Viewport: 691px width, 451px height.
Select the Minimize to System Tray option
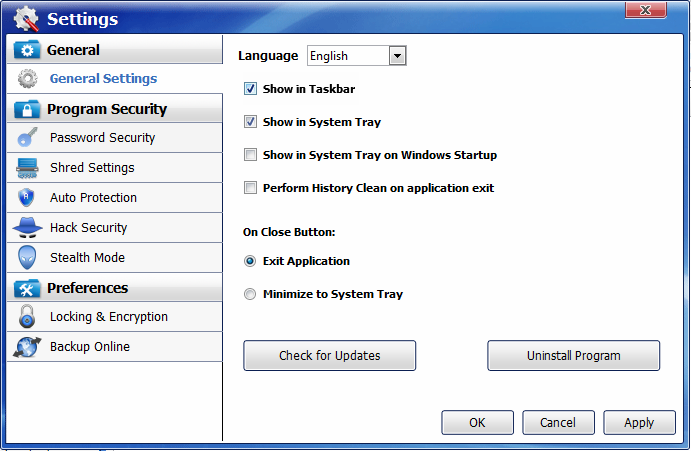click(250, 294)
